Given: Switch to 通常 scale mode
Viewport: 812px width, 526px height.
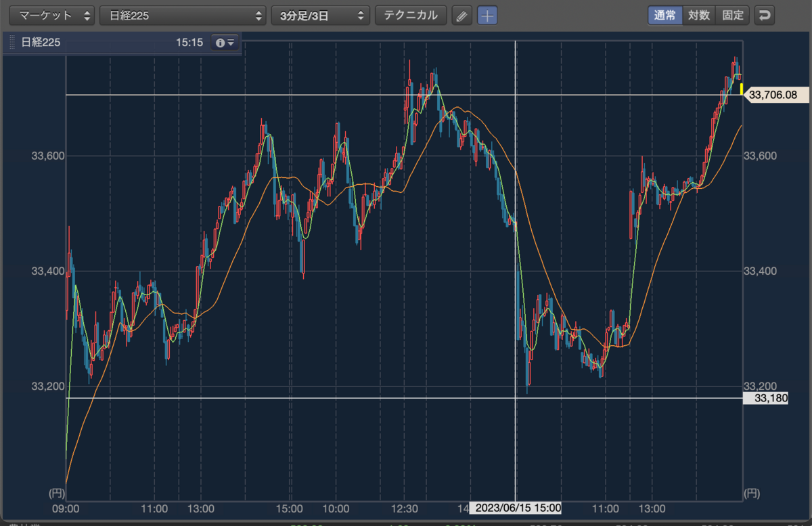Looking at the screenshot, I should (x=665, y=15).
